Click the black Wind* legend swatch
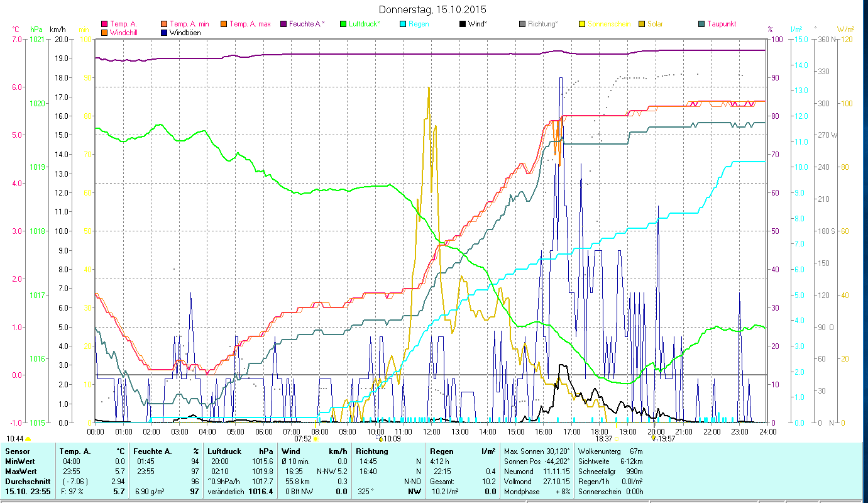The width and height of the screenshot is (868, 503). tap(462, 24)
